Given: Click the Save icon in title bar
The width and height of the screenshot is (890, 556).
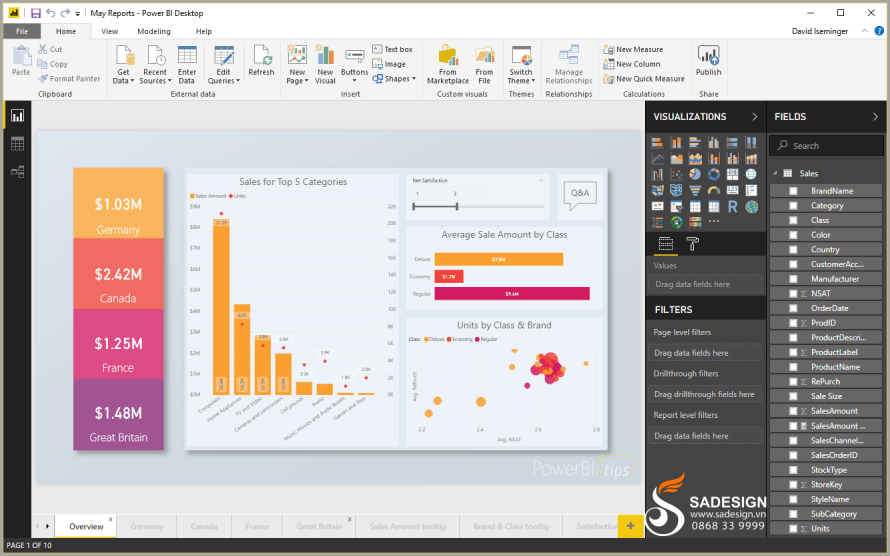Looking at the screenshot, I should [x=36, y=13].
